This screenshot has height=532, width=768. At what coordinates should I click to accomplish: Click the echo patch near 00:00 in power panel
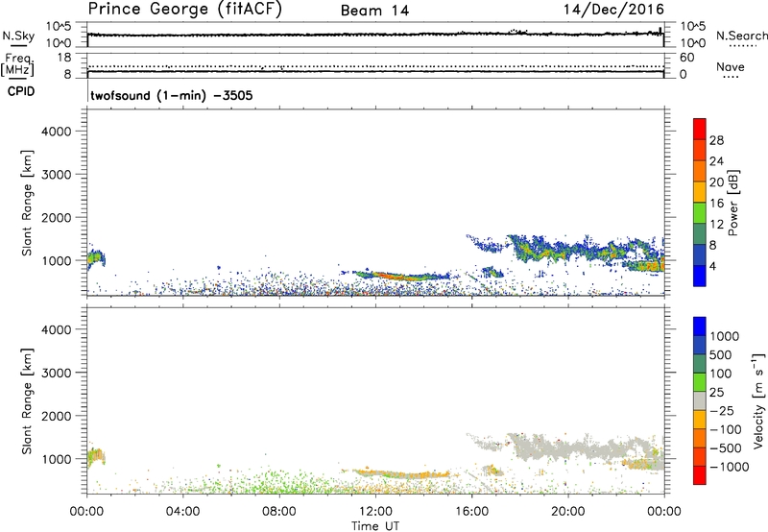[96, 257]
